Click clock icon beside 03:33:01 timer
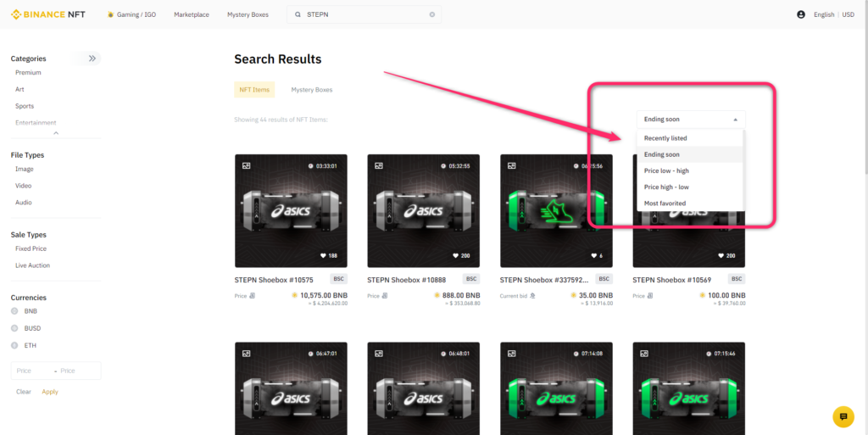The height and width of the screenshot is (435, 868). pyautogui.click(x=311, y=166)
